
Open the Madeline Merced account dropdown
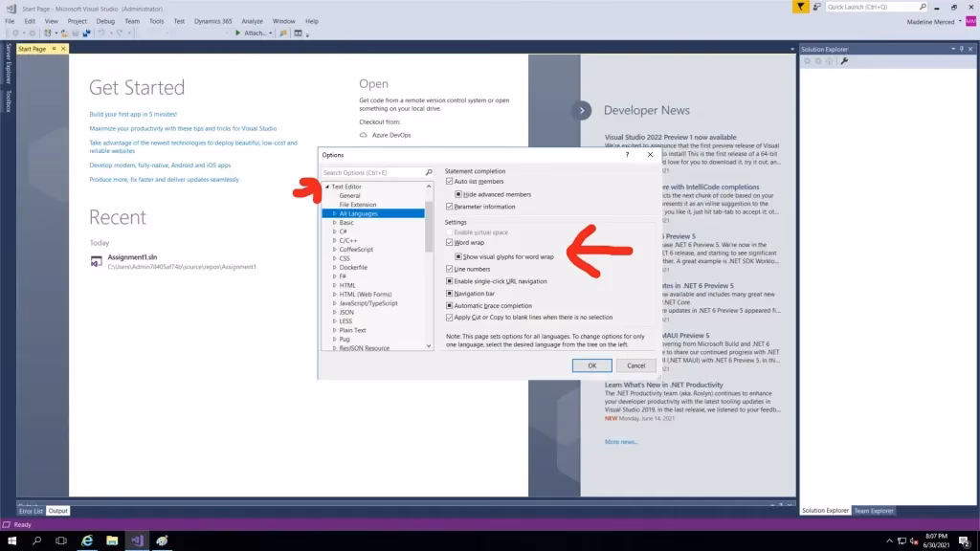pos(960,22)
